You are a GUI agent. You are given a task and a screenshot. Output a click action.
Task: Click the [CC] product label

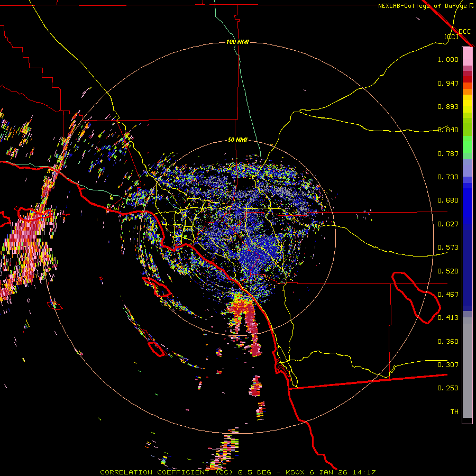(x=452, y=36)
